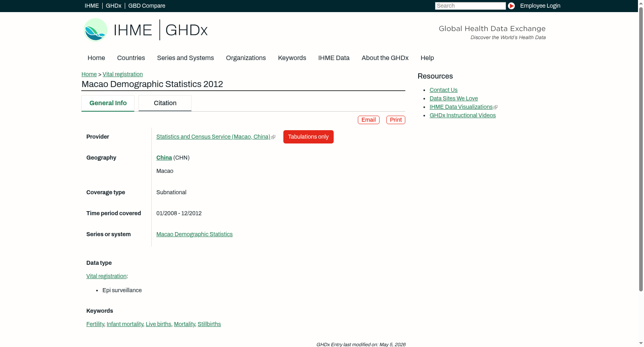Open China geography link
The width and height of the screenshot is (644, 347).
[x=164, y=158]
